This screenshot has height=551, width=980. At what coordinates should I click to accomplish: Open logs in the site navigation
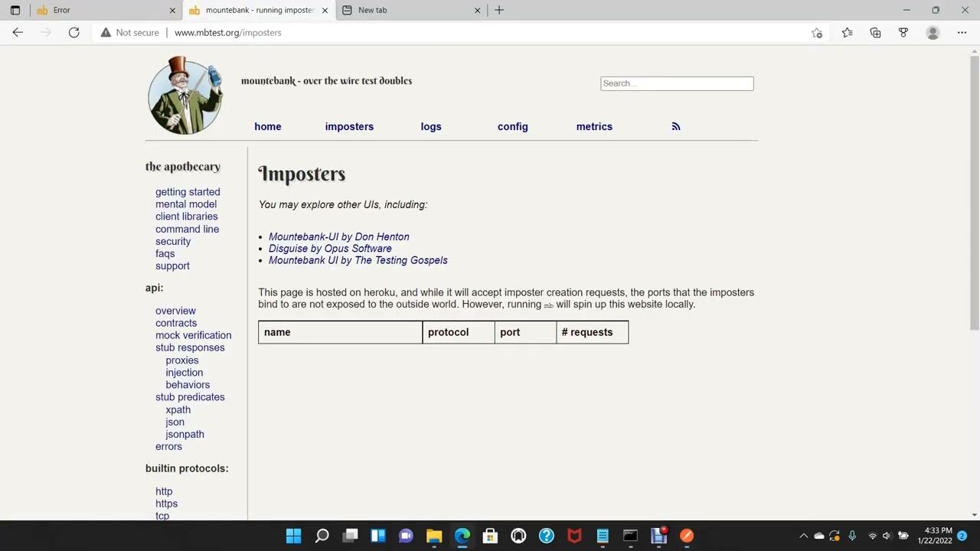(x=431, y=126)
